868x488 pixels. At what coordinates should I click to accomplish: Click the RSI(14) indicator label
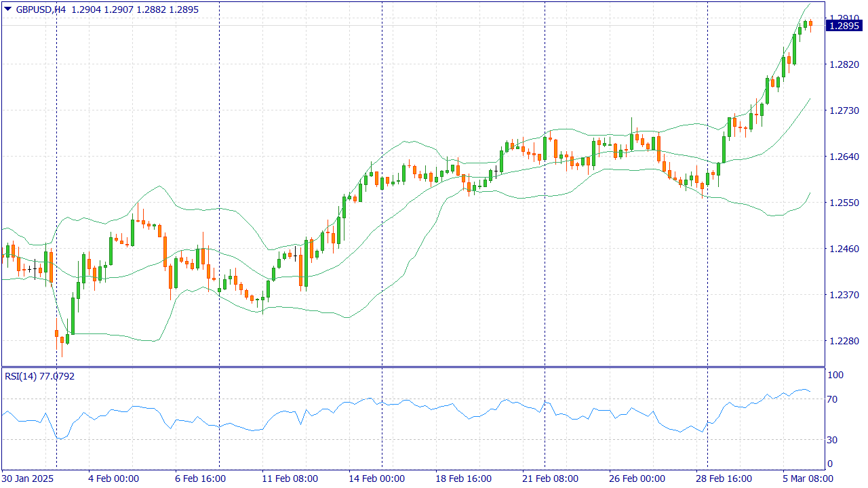tap(22, 376)
